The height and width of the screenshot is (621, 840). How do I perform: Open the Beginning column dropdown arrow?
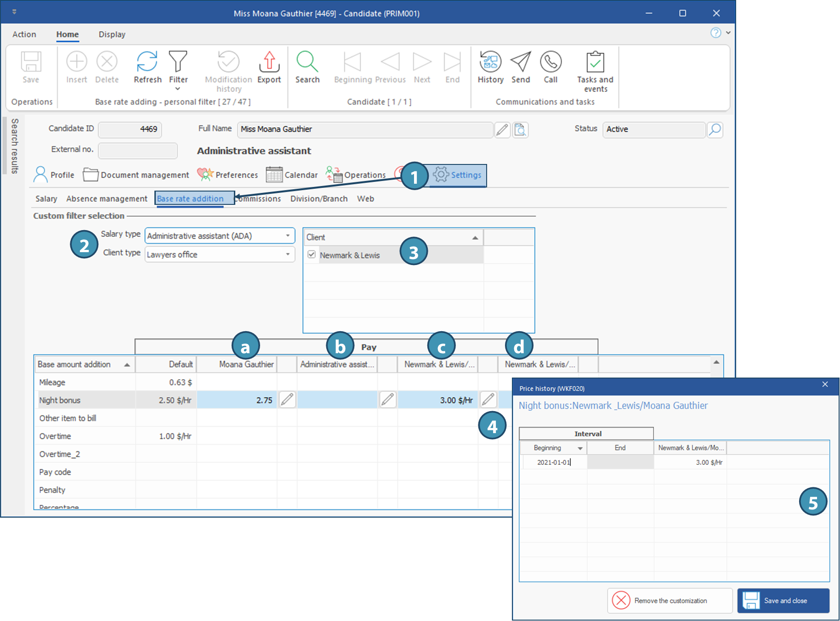580,448
